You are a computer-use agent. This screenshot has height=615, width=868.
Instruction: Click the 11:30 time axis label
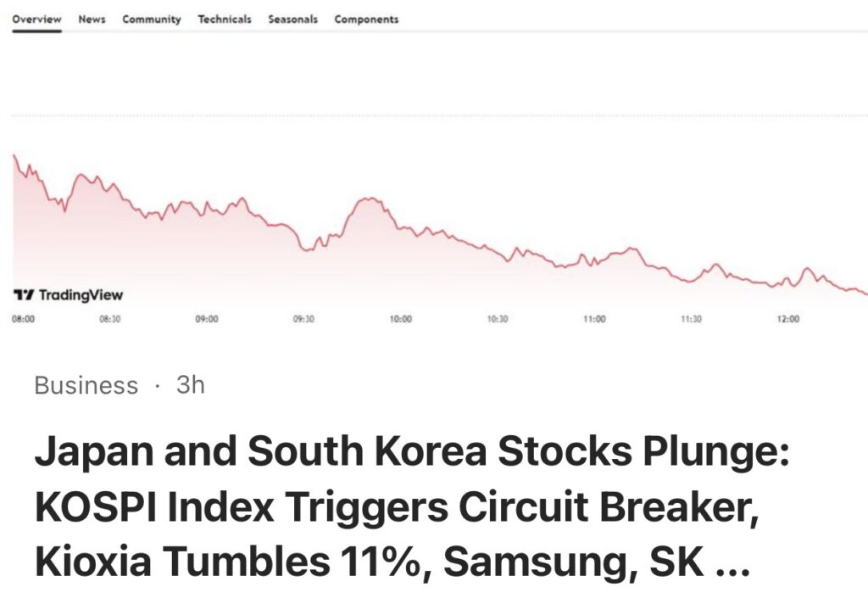click(691, 319)
